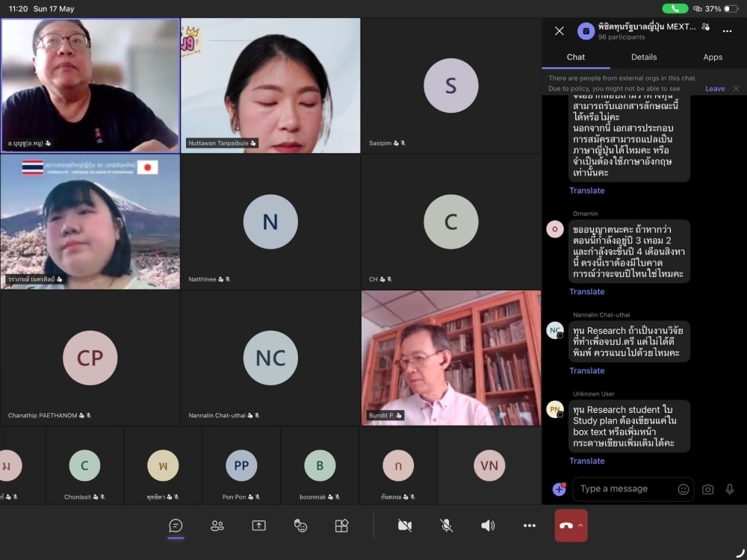Open more call options in toolbar
The width and height of the screenshot is (747, 560).
click(530, 525)
